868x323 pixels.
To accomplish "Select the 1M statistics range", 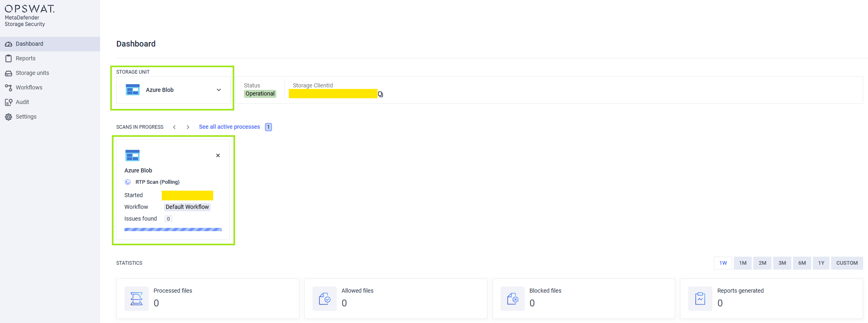I will 743,263.
